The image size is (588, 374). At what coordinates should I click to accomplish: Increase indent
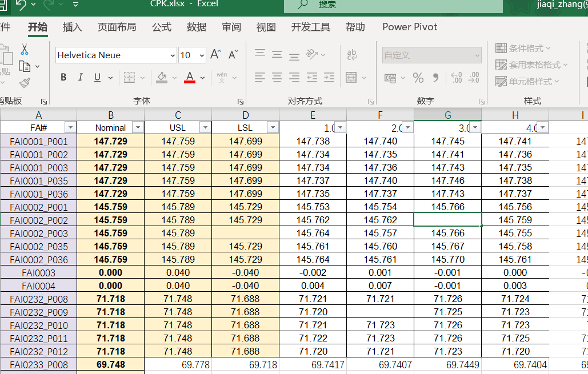[329, 78]
